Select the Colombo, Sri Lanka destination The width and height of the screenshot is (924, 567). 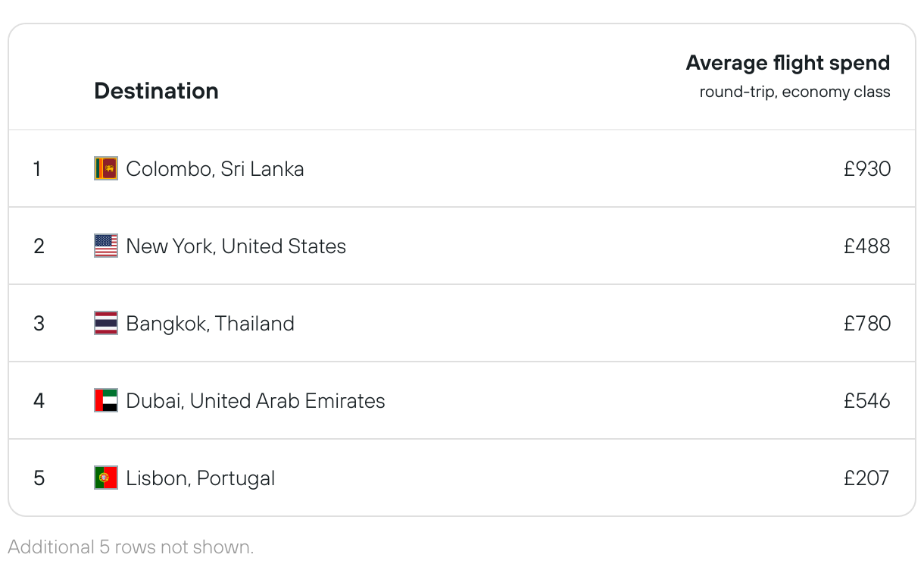click(x=215, y=168)
